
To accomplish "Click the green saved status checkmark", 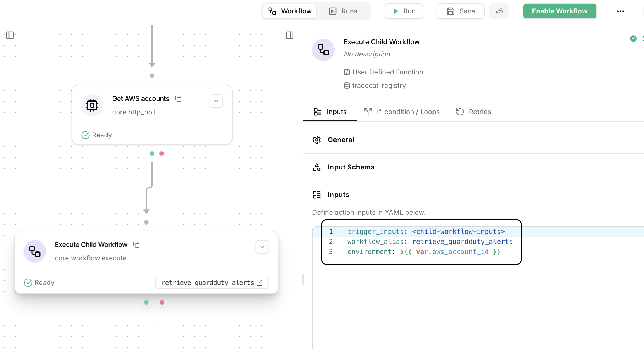I will click(x=633, y=39).
